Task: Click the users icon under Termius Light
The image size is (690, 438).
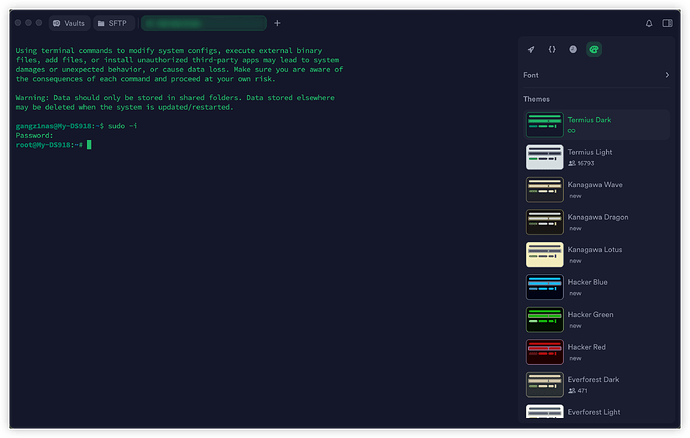Action: coord(572,163)
